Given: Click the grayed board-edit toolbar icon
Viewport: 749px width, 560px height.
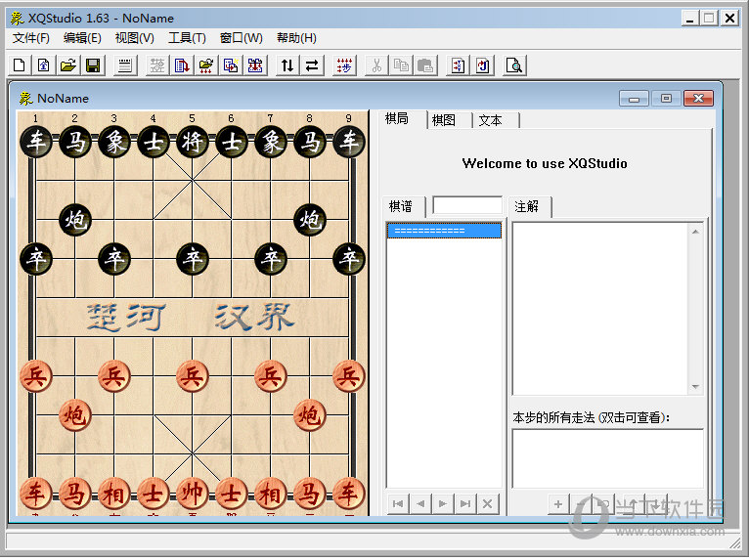Looking at the screenshot, I should pos(157,65).
